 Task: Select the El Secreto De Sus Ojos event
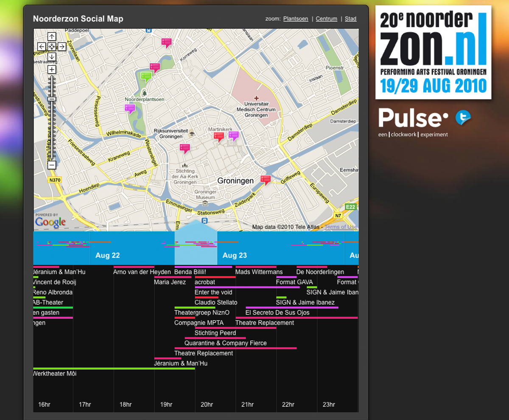coord(277,313)
